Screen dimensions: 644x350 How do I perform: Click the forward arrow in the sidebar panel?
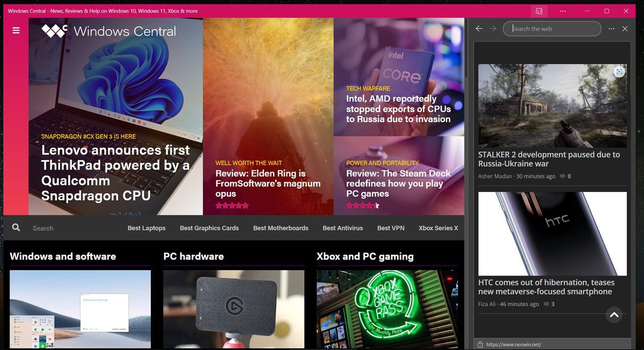coord(493,28)
